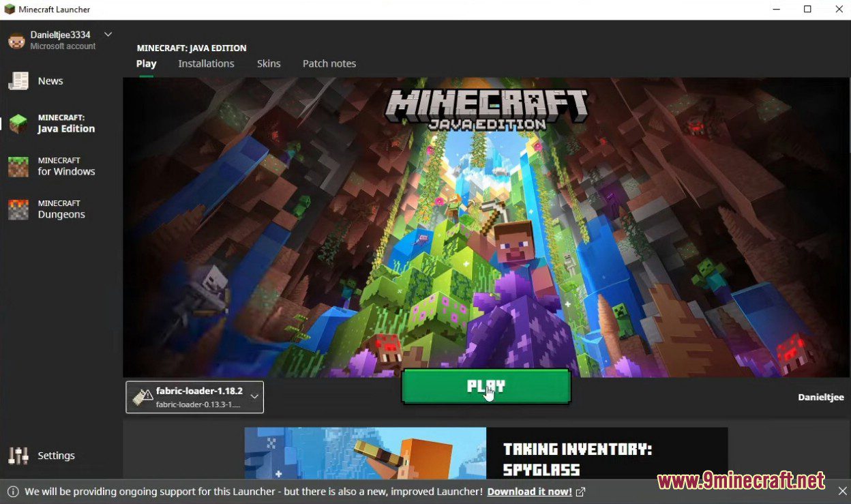Open the fabric-loader-1.18.2 version dropdown
Screen dimensions: 851x504
[x=195, y=397]
